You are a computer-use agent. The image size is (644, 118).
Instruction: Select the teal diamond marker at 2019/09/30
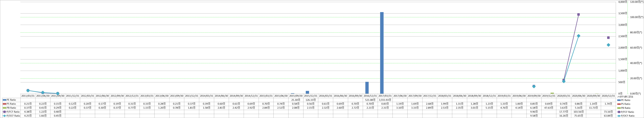coord(534,86)
